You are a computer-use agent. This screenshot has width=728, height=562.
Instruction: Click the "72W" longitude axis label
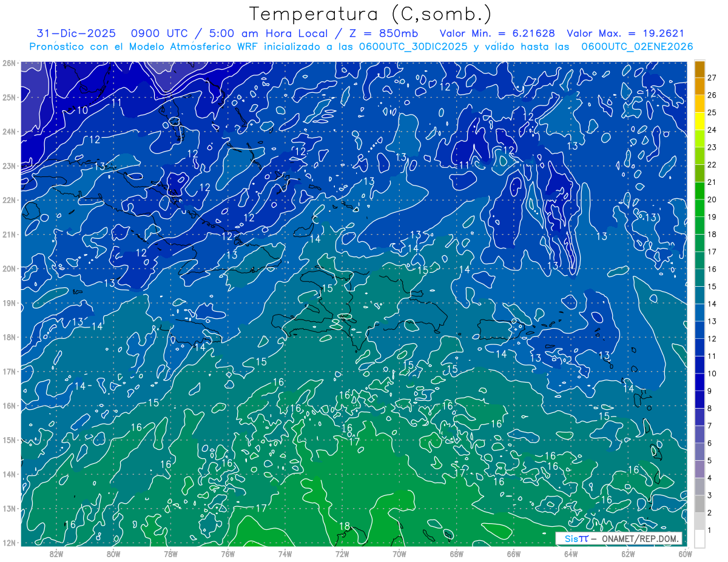pos(342,554)
